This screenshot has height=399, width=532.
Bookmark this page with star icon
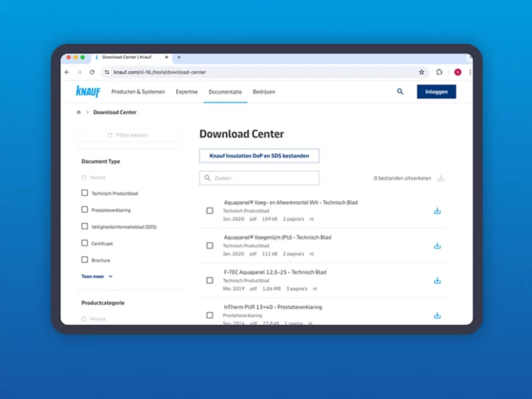tap(422, 73)
